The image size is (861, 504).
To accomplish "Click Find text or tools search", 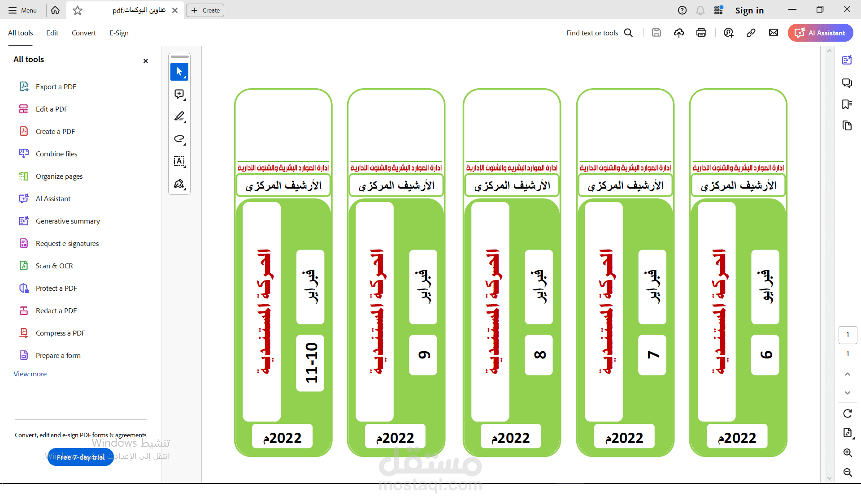I will 600,33.
